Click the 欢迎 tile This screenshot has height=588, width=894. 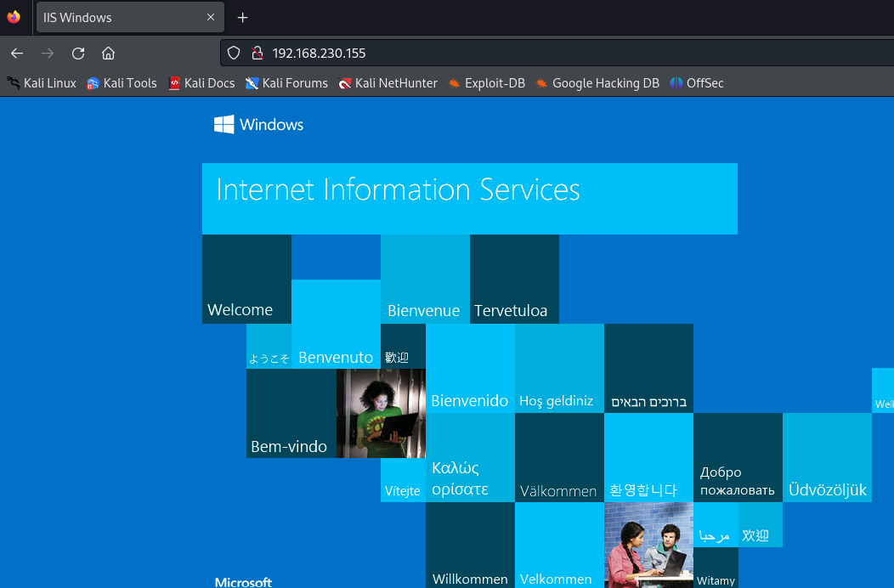click(761, 524)
